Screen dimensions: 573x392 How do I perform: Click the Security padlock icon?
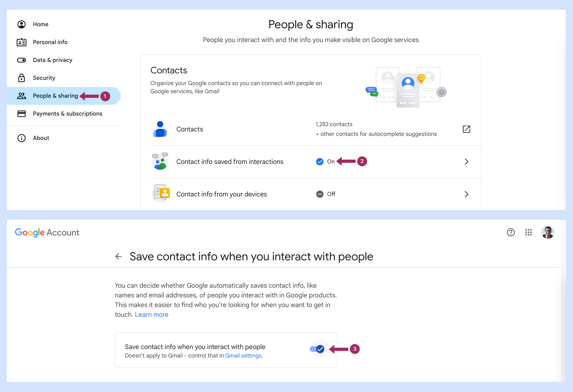tap(22, 78)
